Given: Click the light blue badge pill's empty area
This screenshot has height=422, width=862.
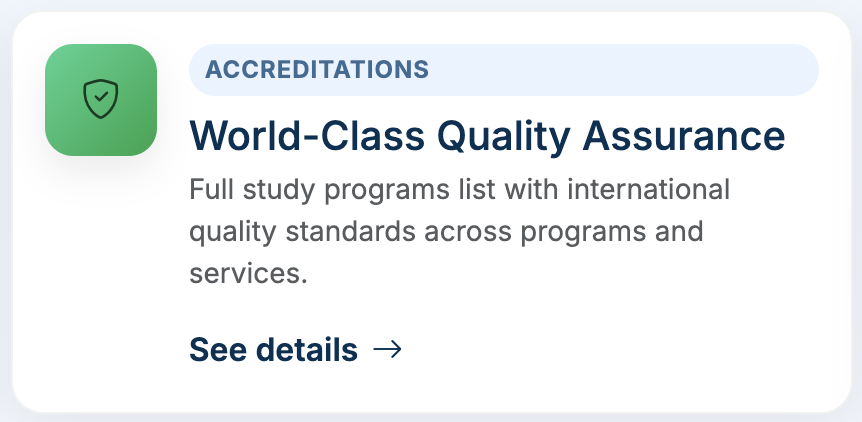Looking at the screenshot, I should tap(620, 70).
